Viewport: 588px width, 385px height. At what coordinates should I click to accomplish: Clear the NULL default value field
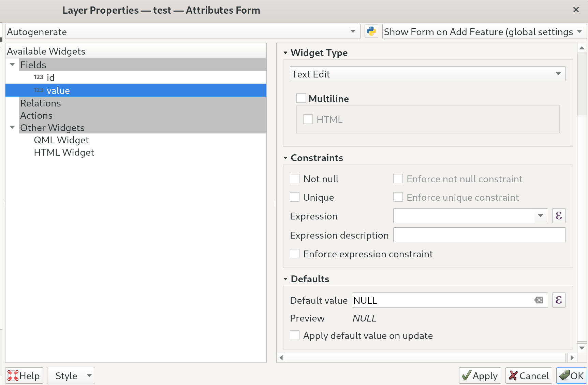pyautogui.click(x=539, y=300)
